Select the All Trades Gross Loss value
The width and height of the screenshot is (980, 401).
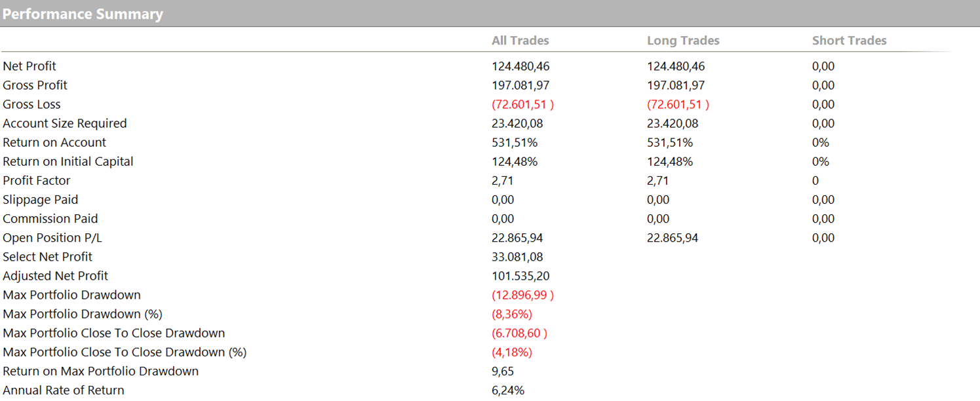tap(522, 104)
